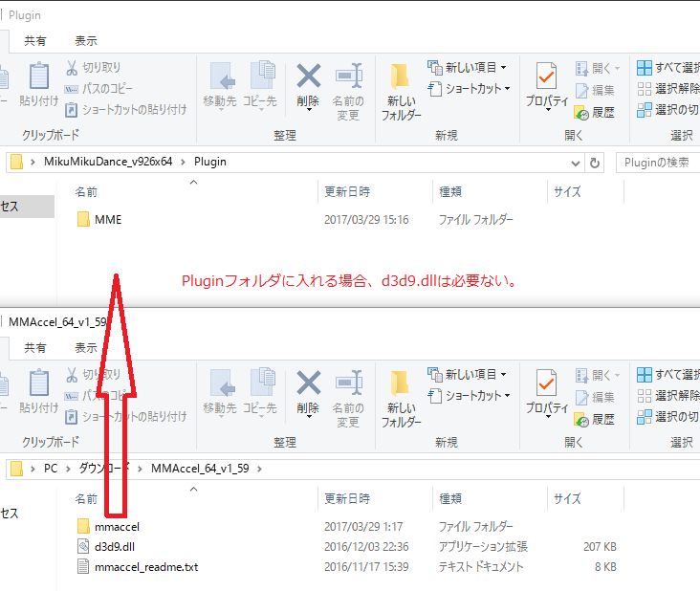Click Invert selection in Plugin window
Image resolution: width=700 pixels, height=591 pixels.
667,109
